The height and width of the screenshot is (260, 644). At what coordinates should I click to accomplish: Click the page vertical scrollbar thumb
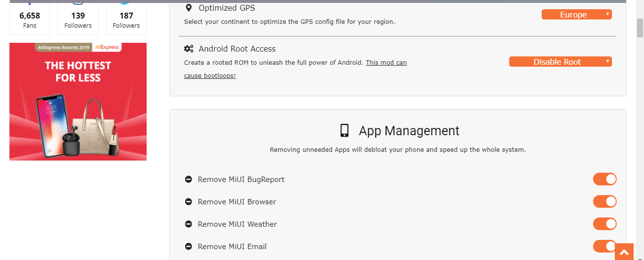click(639, 28)
